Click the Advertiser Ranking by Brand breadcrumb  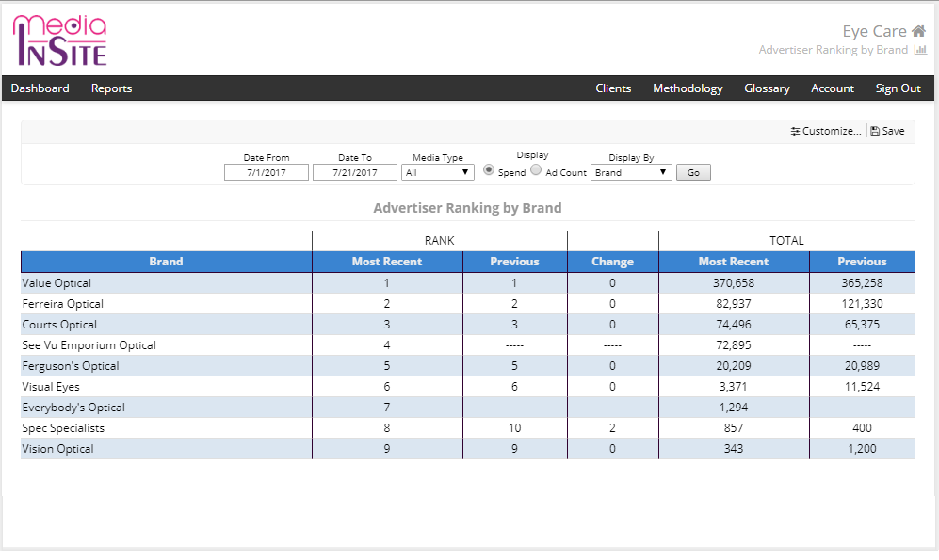tap(834, 50)
